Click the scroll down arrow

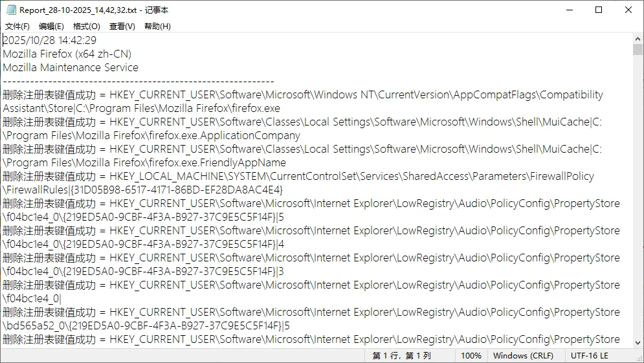(x=638, y=342)
